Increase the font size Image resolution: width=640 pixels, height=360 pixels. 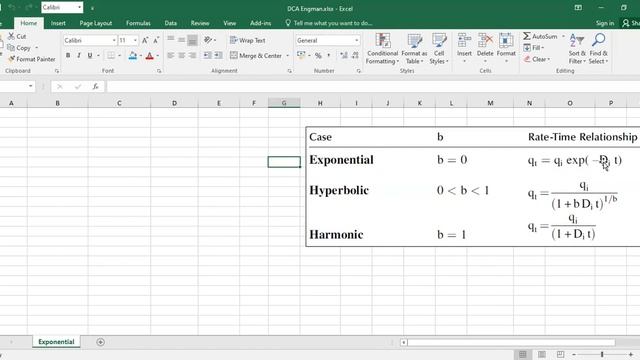pos(145,40)
